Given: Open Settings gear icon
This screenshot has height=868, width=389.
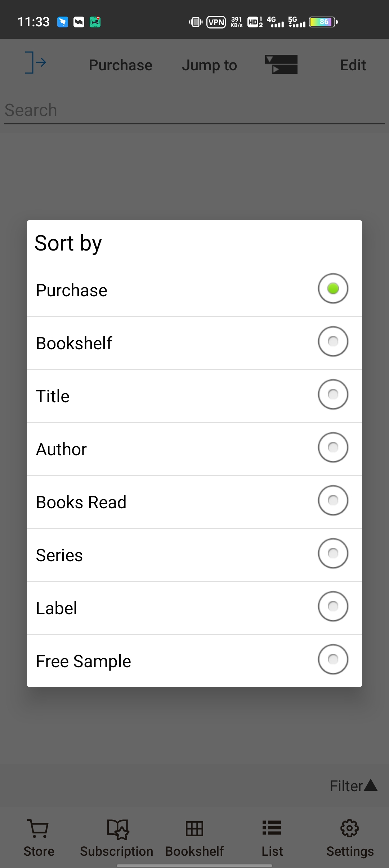Looking at the screenshot, I should (x=350, y=828).
